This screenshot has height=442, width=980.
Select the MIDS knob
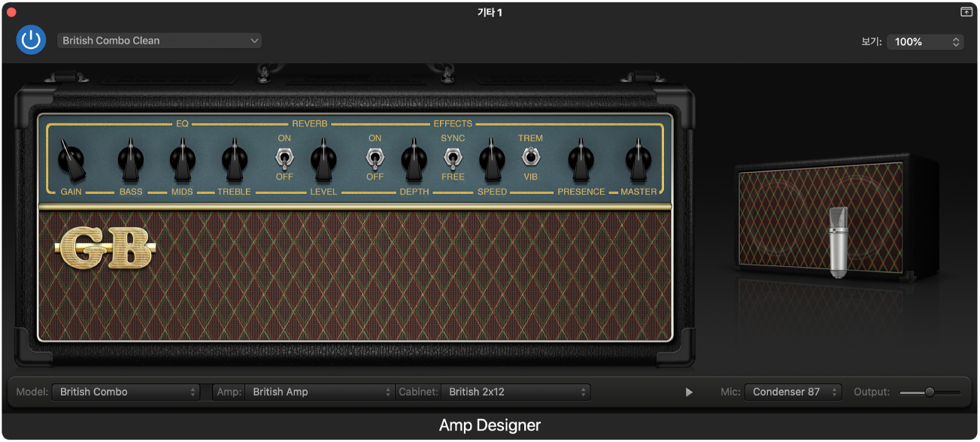click(x=181, y=159)
